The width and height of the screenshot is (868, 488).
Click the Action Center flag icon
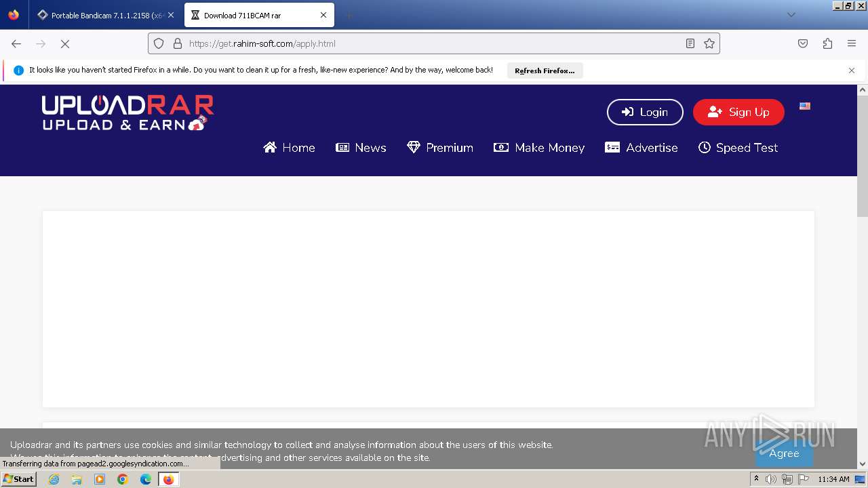pos(804,479)
